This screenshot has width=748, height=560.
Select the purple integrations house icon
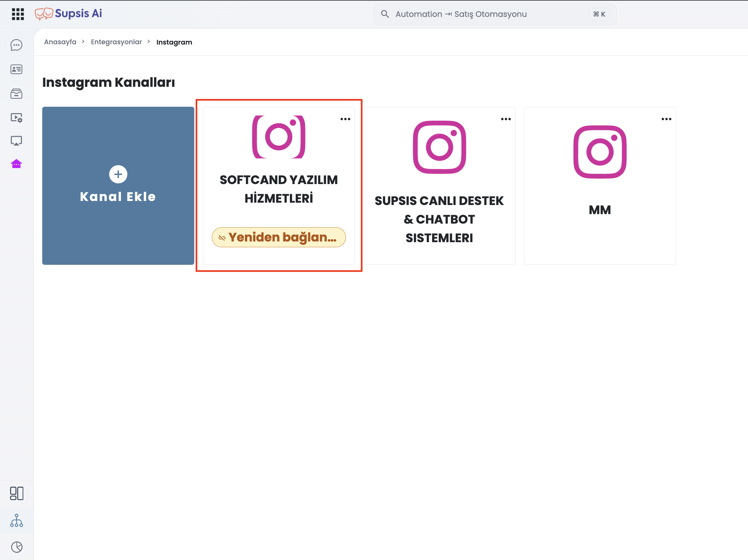click(16, 164)
